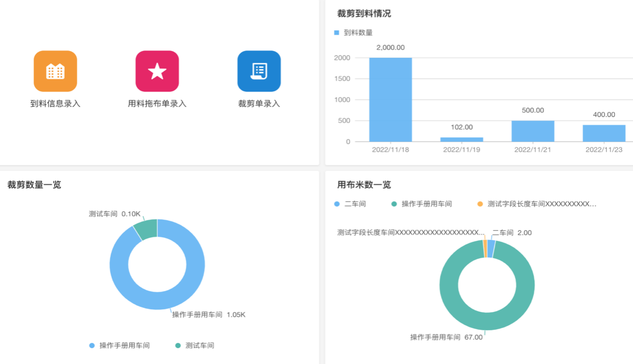The image size is (633, 364).
Task: Hide 二车间 series in 用布米数一览 legend
Action: [x=350, y=204]
